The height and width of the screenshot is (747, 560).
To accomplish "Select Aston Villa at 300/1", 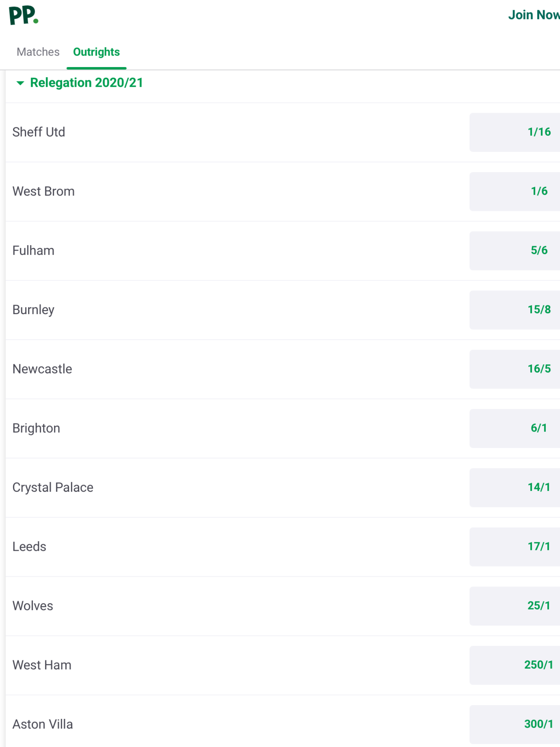I will pos(515,724).
